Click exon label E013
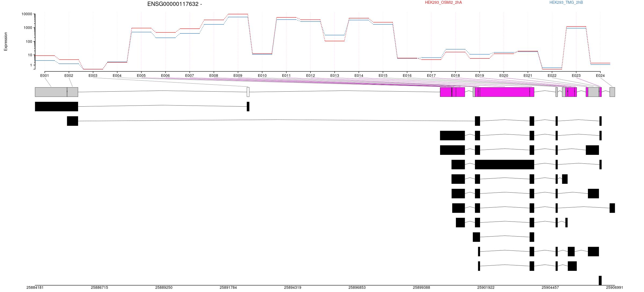644x292 pixels. coord(335,76)
